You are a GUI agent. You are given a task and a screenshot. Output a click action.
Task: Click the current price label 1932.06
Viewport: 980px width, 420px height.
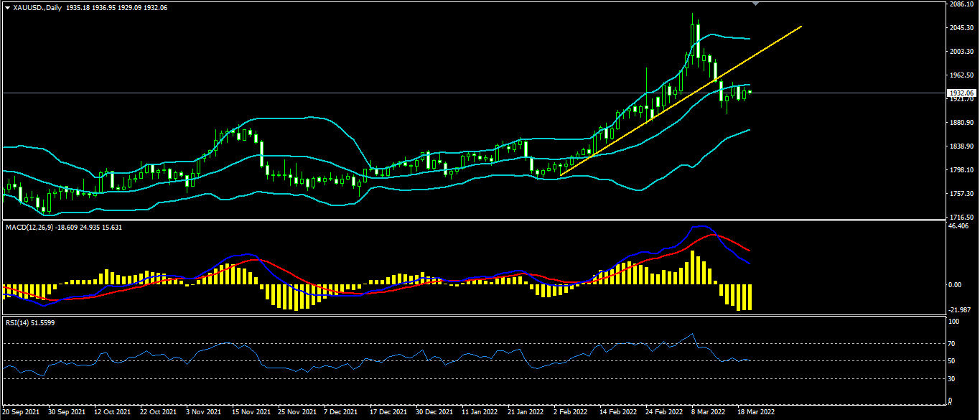click(x=961, y=93)
